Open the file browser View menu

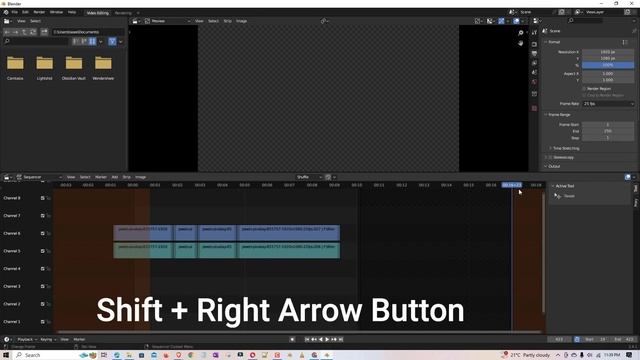click(21, 21)
